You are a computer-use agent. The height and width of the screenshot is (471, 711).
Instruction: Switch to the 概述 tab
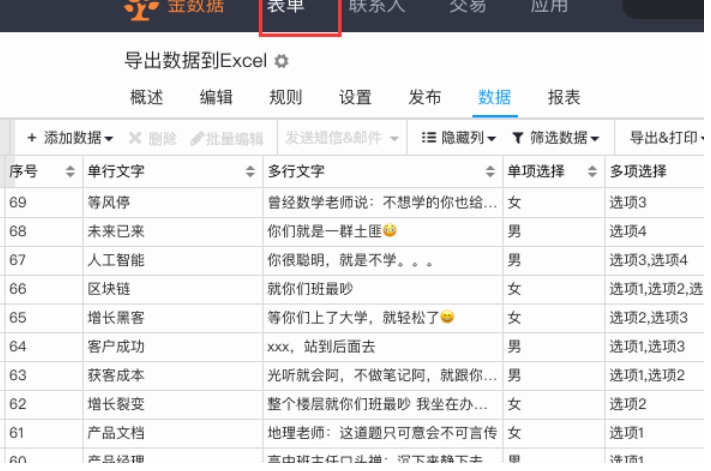tap(146, 97)
